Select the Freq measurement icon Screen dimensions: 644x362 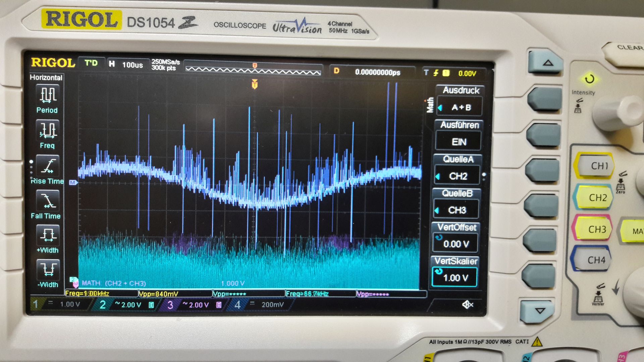click(48, 130)
